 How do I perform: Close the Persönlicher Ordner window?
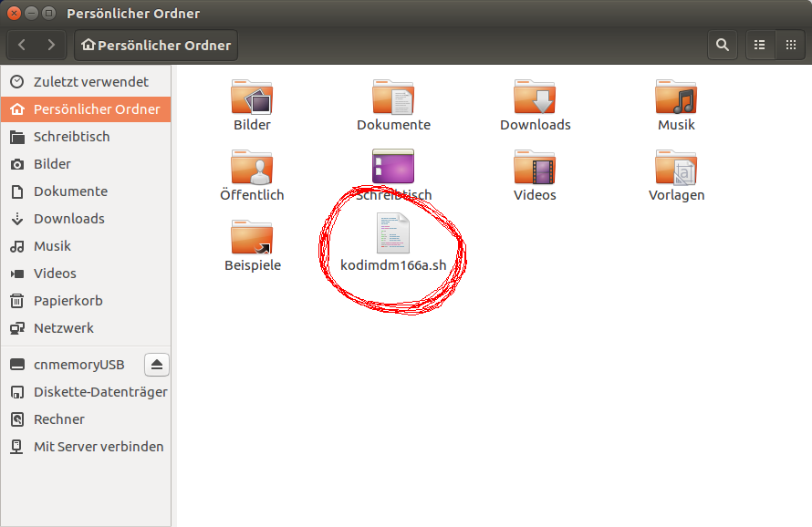click(14, 13)
